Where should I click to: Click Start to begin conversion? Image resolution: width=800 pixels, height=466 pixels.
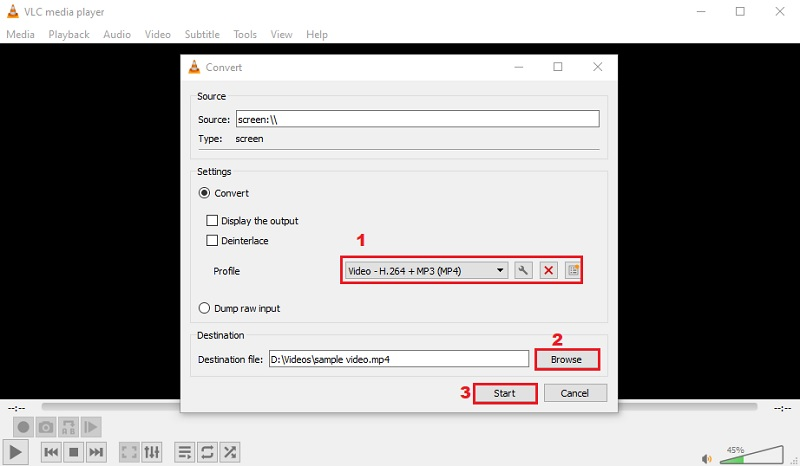505,393
